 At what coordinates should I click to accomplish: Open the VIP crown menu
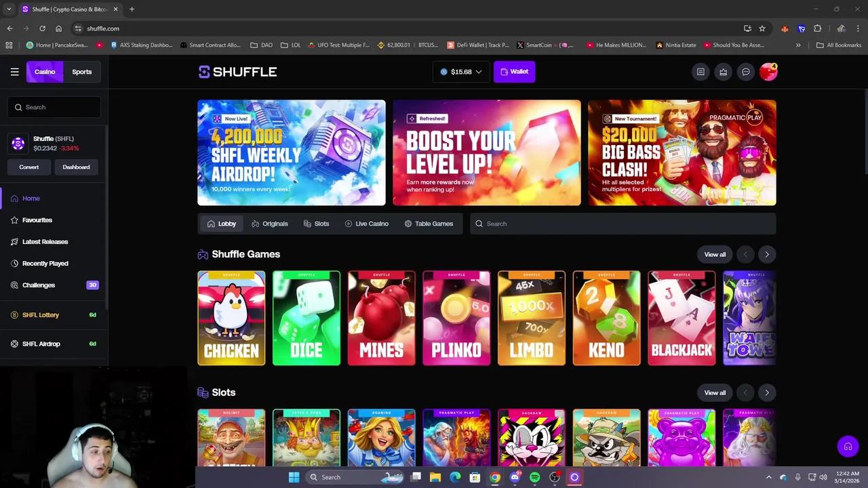coord(723,71)
